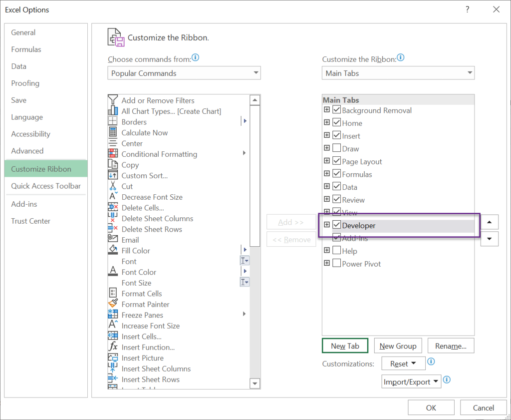This screenshot has height=420, width=511.
Task: Click the Insert Function fx icon
Action: pos(114,347)
